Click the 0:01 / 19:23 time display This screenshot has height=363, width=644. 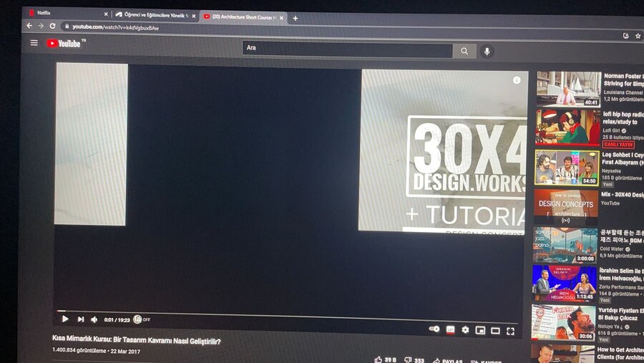pos(117,320)
